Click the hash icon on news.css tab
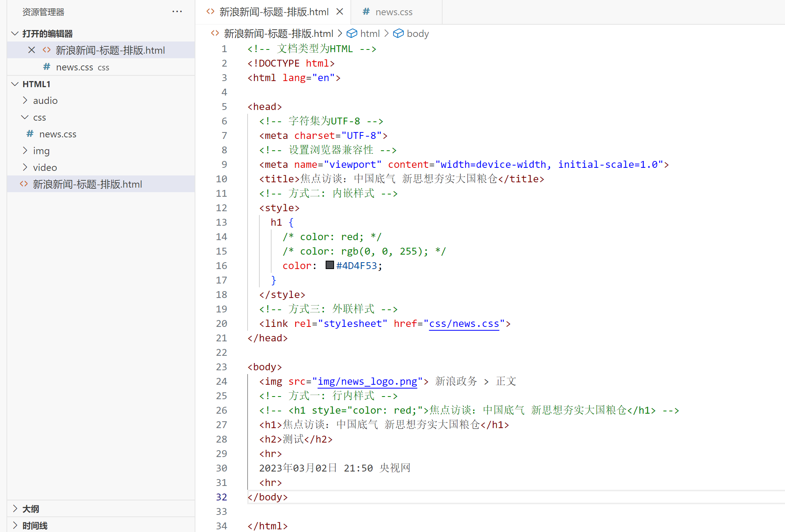 366,11
